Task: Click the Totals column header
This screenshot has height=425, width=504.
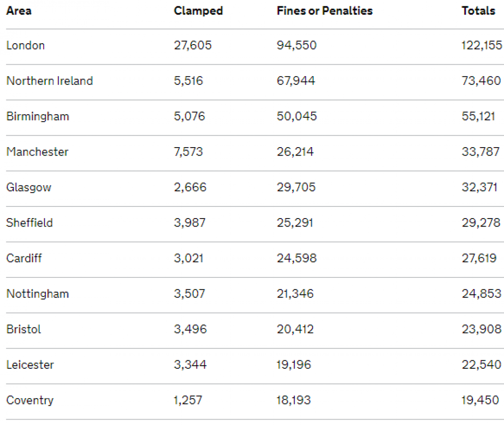Action: coord(478,11)
